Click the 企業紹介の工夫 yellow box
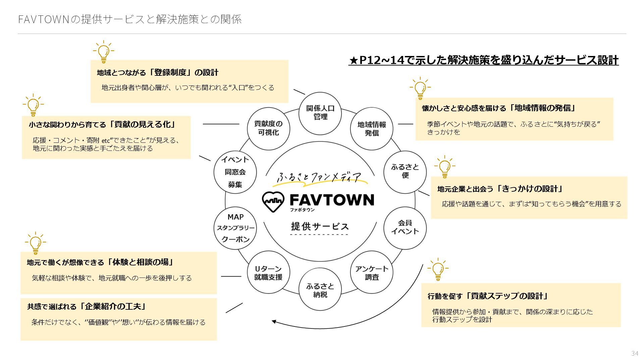 coord(118,319)
